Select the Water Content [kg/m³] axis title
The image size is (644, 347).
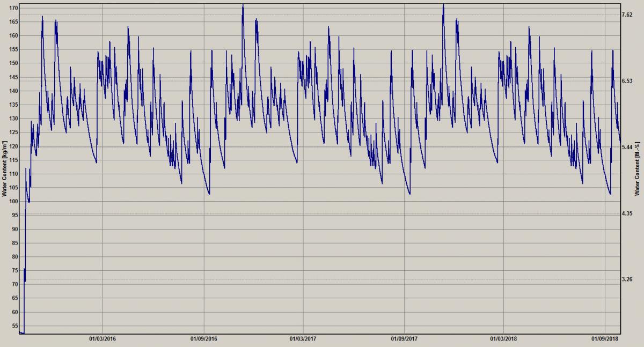click(4, 168)
